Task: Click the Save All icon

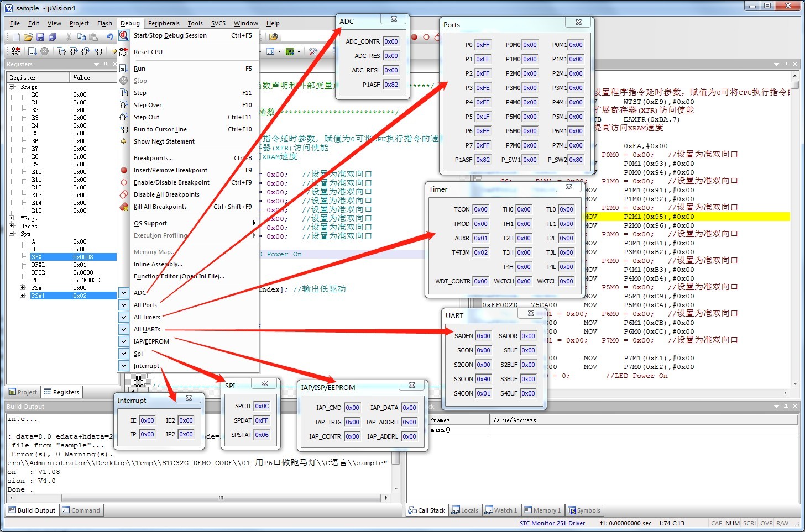Action: click(53, 37)
